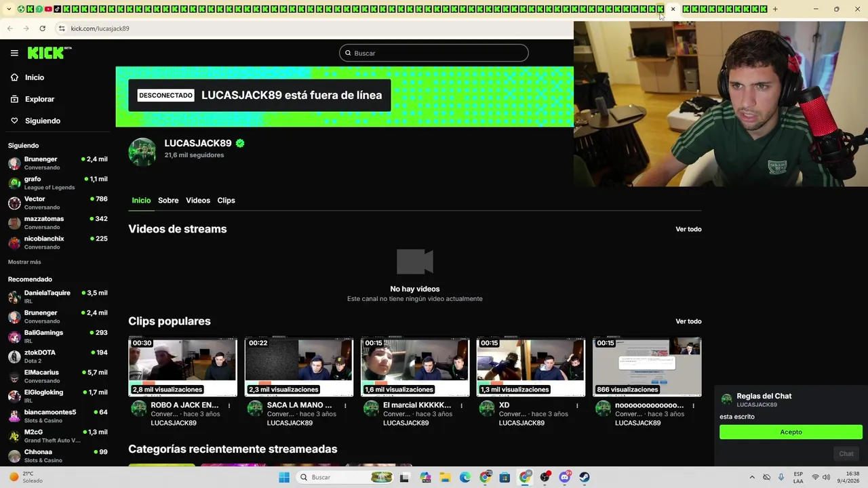This screenshot has width=868, height=488.
Task: Click the KICK logo
Action: 50,53
